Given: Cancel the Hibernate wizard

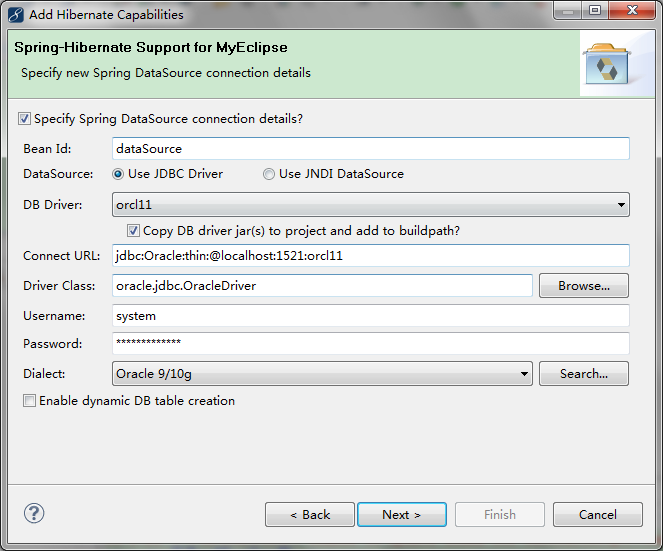Looking at the screenshot, I should (x=598, y=515).
